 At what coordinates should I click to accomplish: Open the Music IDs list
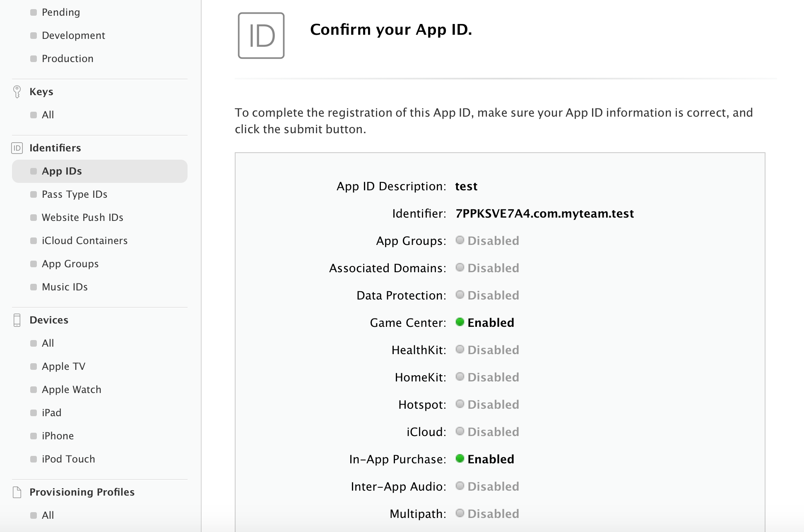pyautogui.click(x=65, y=287)
